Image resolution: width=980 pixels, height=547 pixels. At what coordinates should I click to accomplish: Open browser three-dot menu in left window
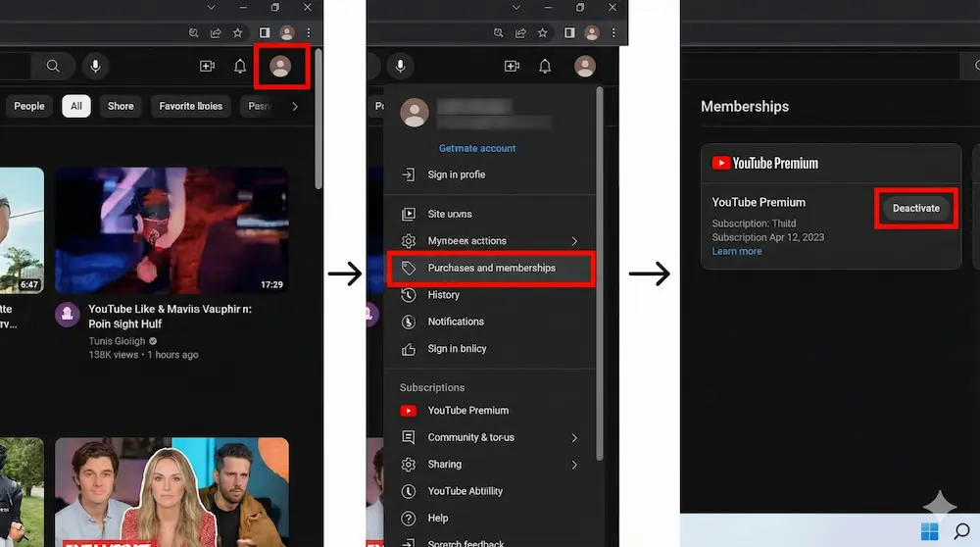(x=308, y=32)
